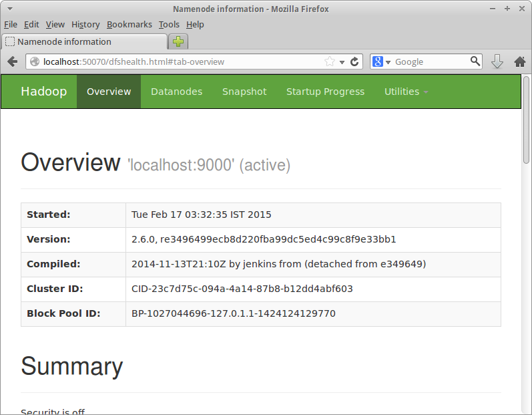Click the 'Summary' section heading
The width and height of the screenshot is (532, 415).
point(72,366)
